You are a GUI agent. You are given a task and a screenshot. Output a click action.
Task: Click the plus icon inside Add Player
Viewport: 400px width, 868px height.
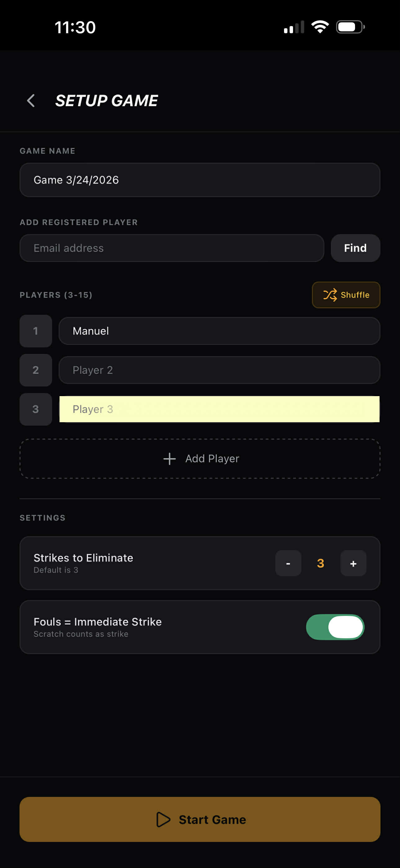169,458
